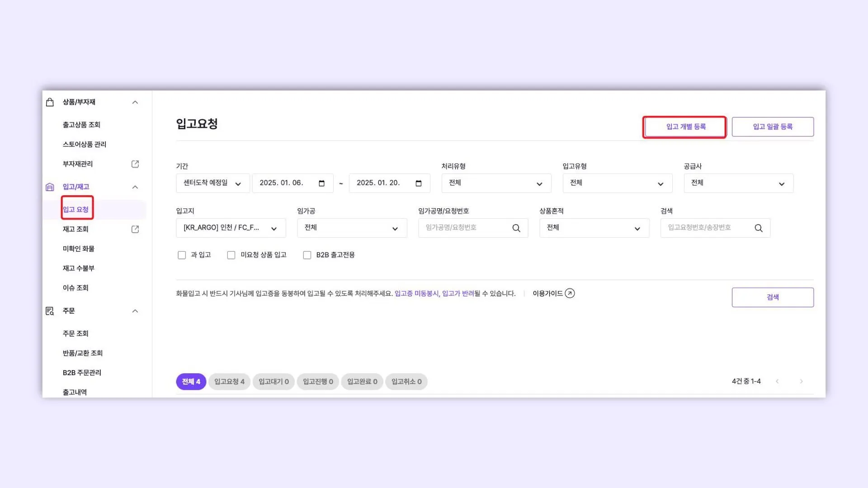Open the 처리유형 dropdown
This screenshot has height=488, width=868.
(496, 183)
